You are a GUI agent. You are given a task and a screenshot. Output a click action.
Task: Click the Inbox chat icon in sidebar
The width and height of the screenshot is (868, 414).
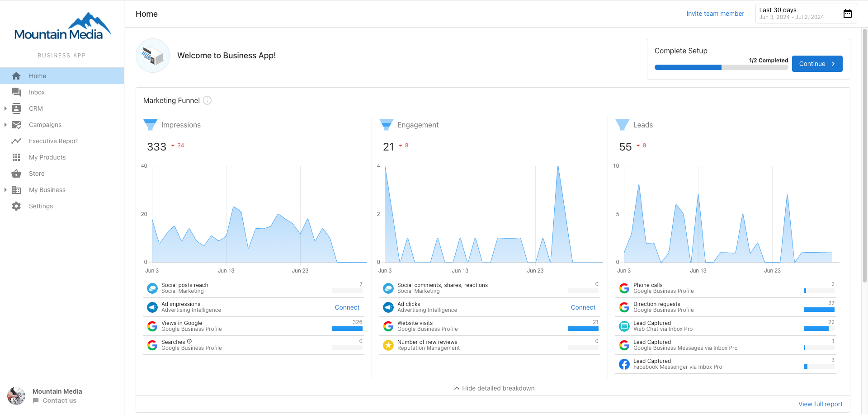point(16,92)
